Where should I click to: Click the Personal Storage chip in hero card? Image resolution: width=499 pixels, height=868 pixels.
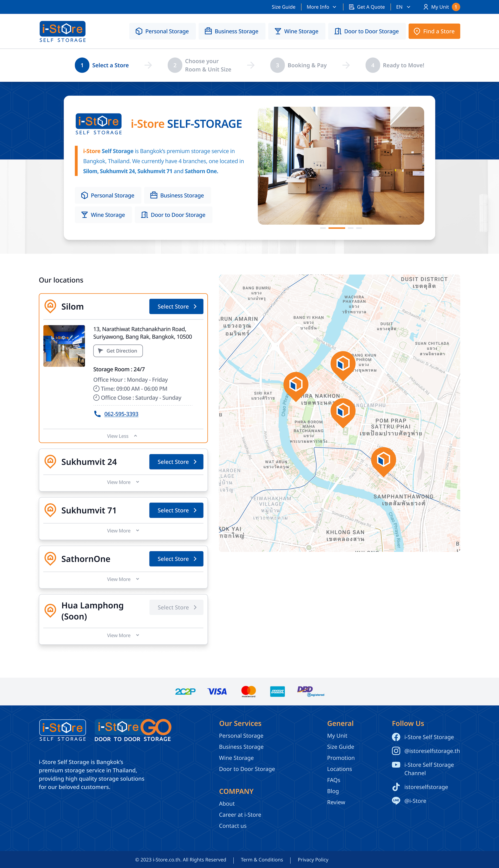[108, 195]
